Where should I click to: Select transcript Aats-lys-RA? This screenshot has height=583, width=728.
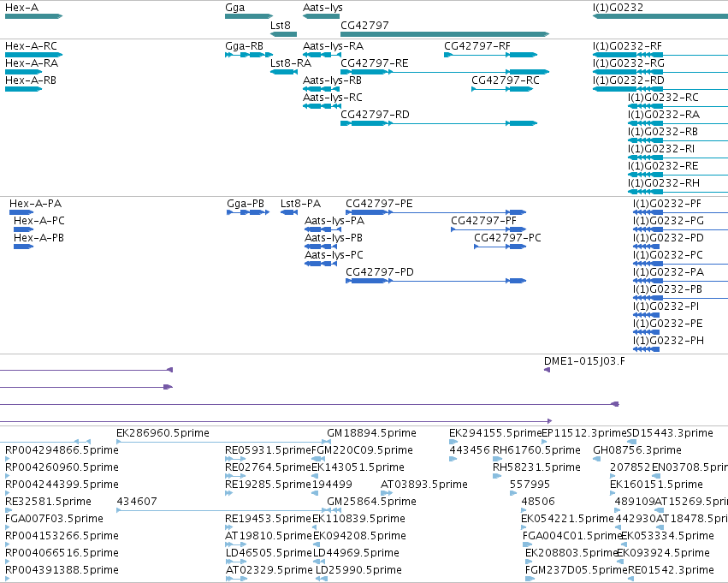pyautogui.click(x=322, y=55)
